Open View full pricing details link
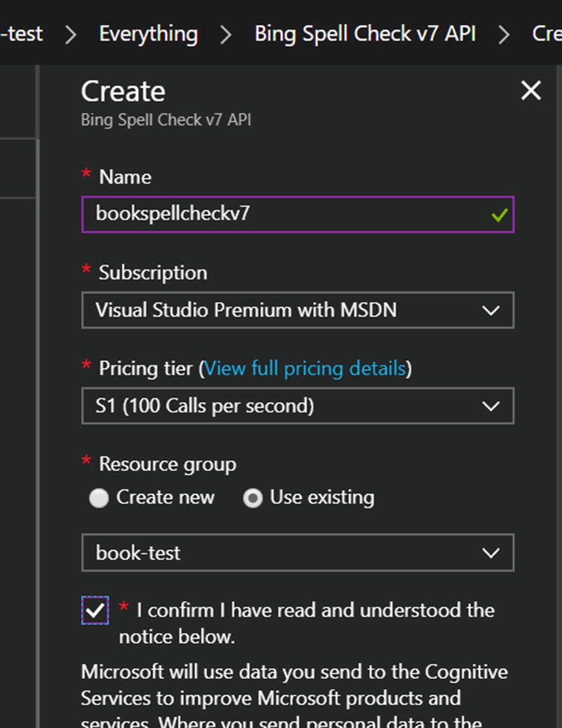Screen dimensions: 562x728 pyautogui.click(x=305, y=368)
